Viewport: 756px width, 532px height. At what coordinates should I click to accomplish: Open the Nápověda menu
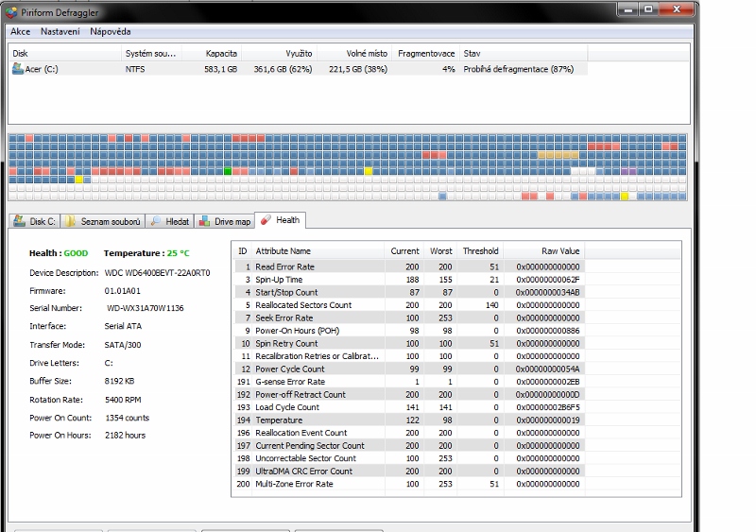pos(111,32)
